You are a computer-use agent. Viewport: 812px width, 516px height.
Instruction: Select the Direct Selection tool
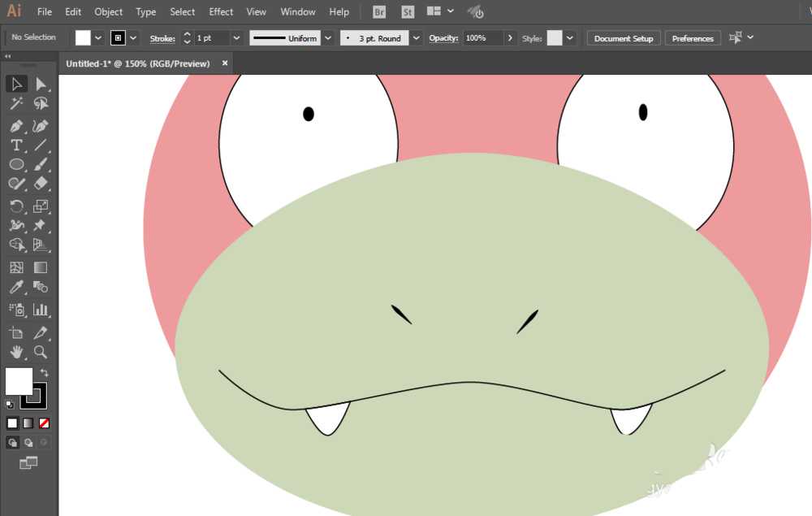41,84
